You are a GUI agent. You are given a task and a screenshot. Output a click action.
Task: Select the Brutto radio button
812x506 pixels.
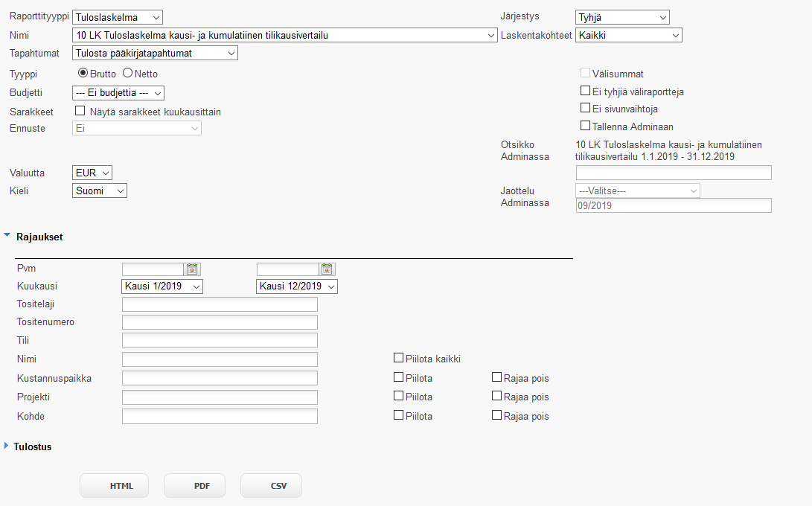pos(83,73)
